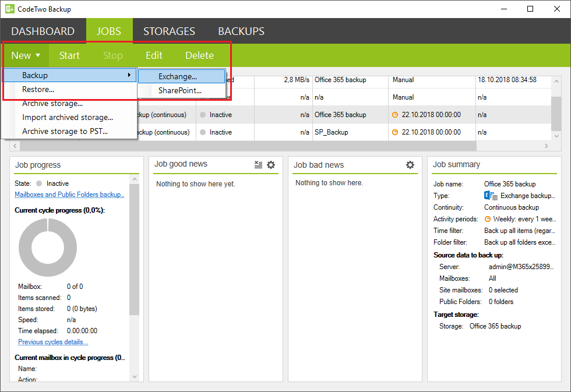The width and height of the screenshot is (571, 392).
Task: Click the clock icon beside Weekly activity period
Action: pyautogui.click(x=488, y=219)
